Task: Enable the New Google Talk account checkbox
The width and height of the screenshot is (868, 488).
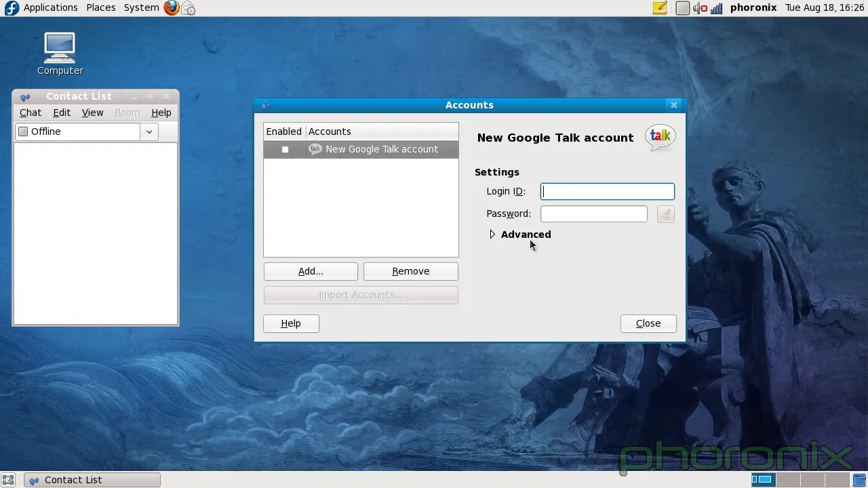Action: pos(285,149)
